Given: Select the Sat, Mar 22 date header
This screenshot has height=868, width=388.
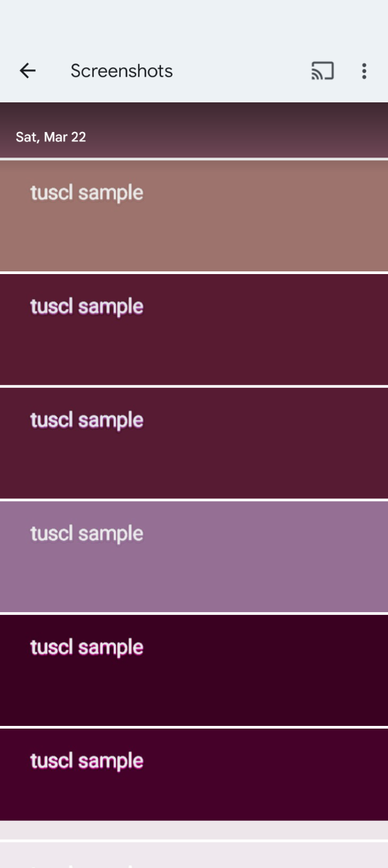Looking at the screenshot, I should point(51,137).
